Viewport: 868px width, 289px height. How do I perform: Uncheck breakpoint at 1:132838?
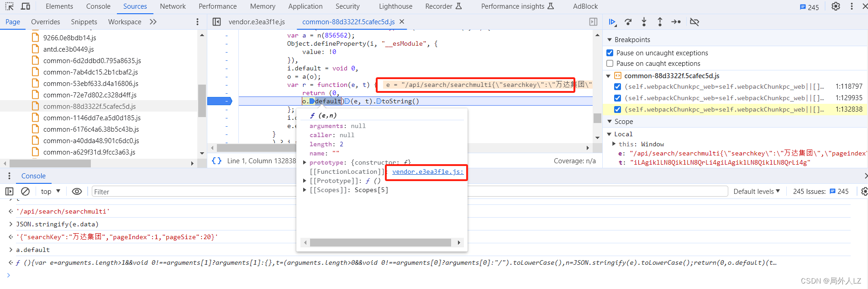617,109
